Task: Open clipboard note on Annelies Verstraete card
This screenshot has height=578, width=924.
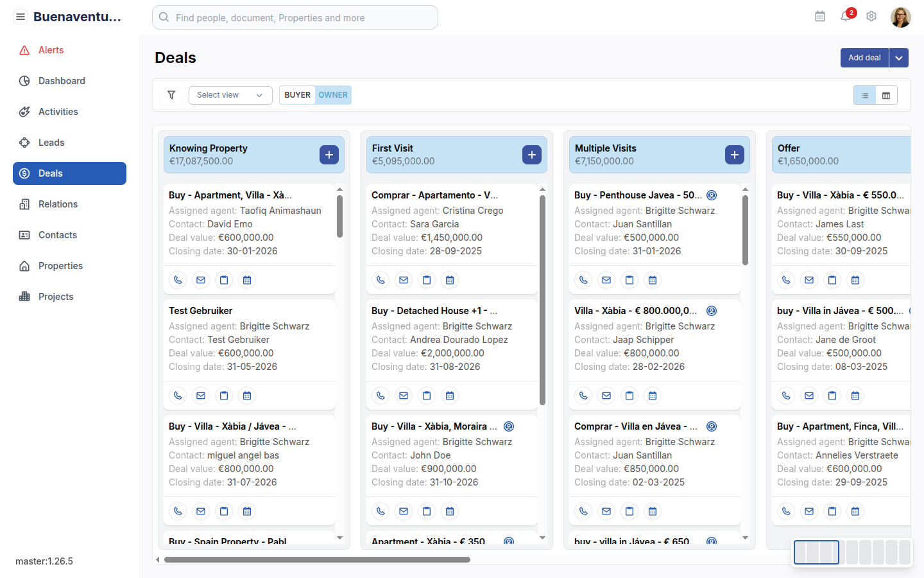Action: pyautogui.click(x=832, y=511)
